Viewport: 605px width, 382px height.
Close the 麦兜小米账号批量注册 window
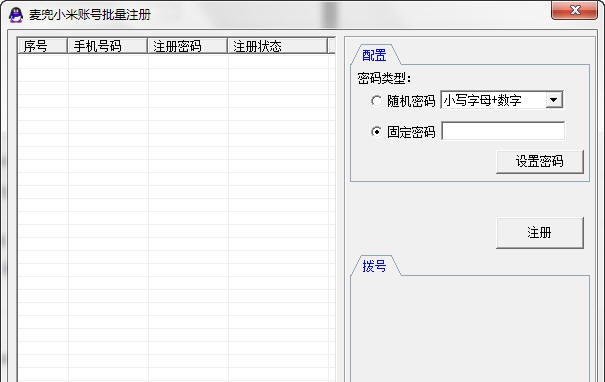(x=575, y=10)
